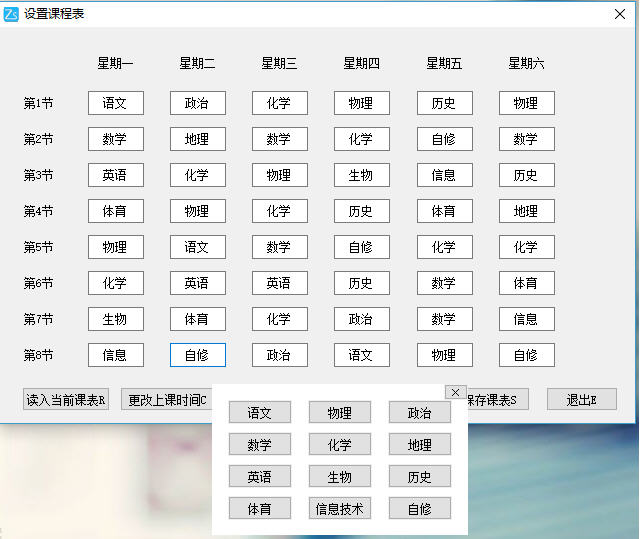Pick 政治 from the subject picker popup
This screenshot has height=539, width=640.
(x=420, y=412)
